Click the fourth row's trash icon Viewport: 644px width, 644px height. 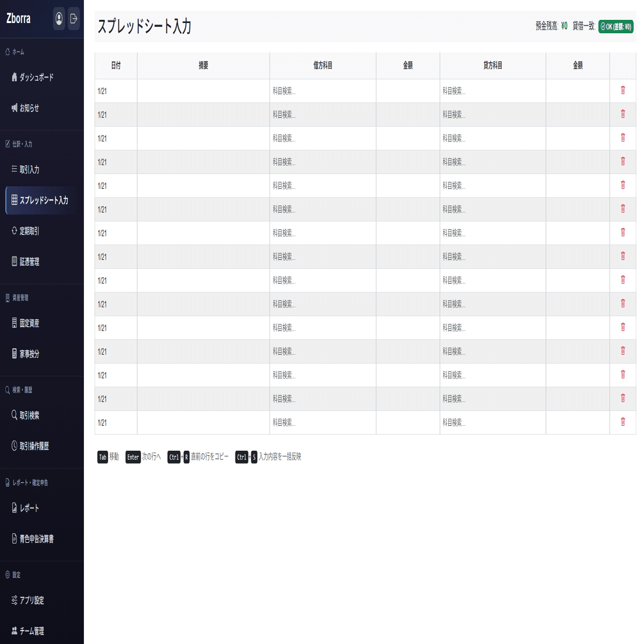[623, 161]
